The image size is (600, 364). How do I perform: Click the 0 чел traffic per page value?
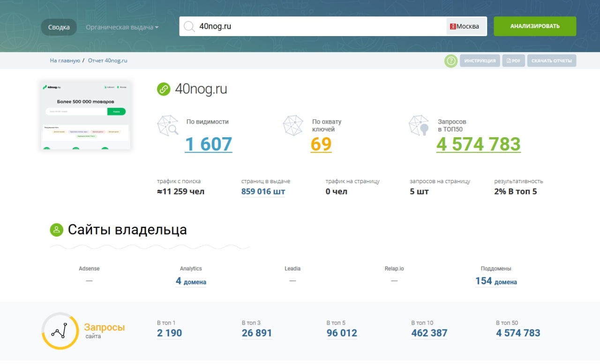pos(336,192)
